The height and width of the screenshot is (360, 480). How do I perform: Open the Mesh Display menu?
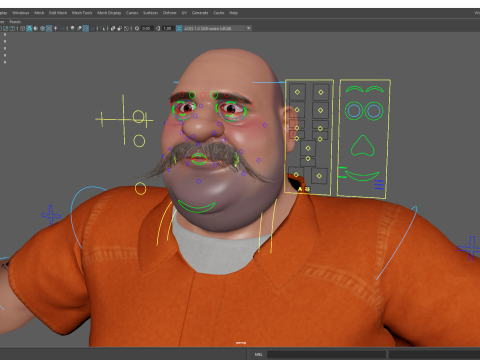[x=109, y=13]
